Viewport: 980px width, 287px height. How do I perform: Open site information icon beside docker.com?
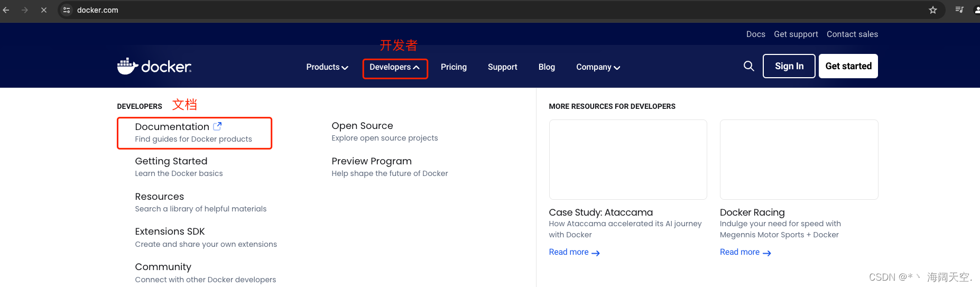point(67,10)
